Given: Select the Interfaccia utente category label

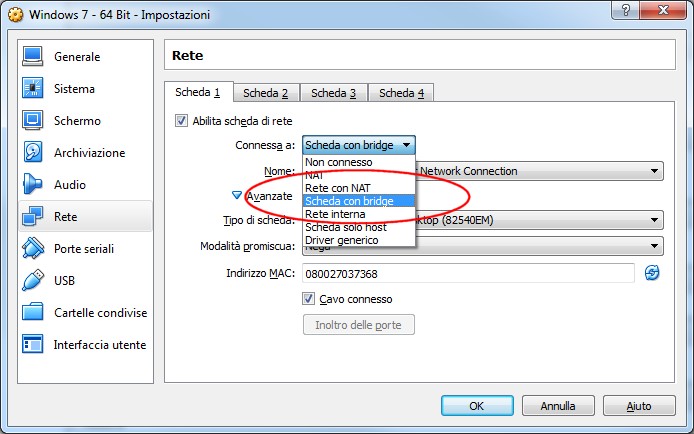Looking at the screenshot, I should [x=100, y=345].
